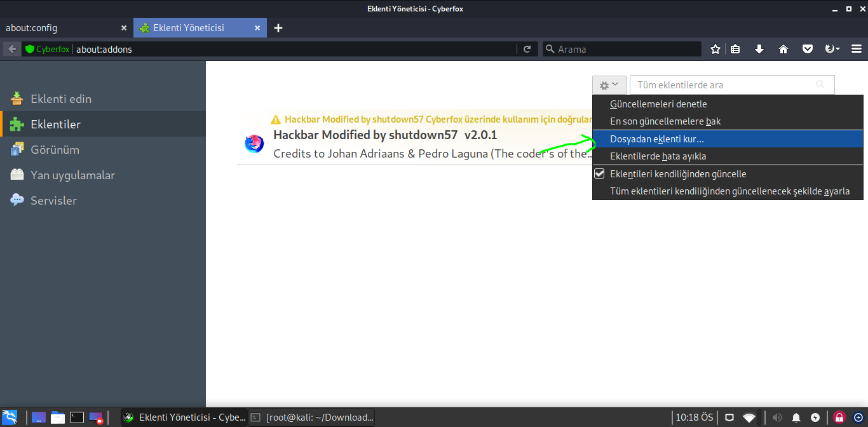Click the Hackbar add-on Firefox logo icon

[x=254, y=144]
